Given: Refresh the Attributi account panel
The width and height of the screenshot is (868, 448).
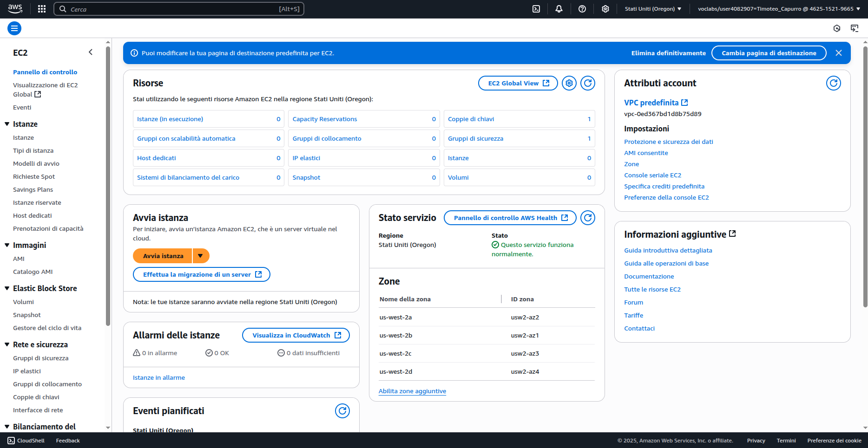Looking at the screenshot, I should pyautogui.click(x=834, y=83).
